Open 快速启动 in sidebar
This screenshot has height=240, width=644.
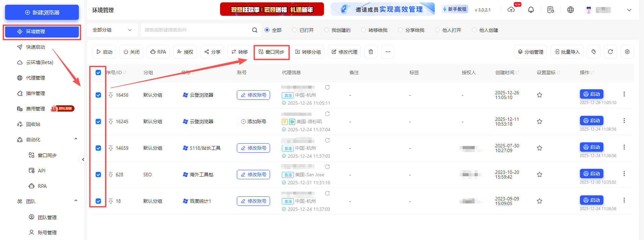click(35, 47)
